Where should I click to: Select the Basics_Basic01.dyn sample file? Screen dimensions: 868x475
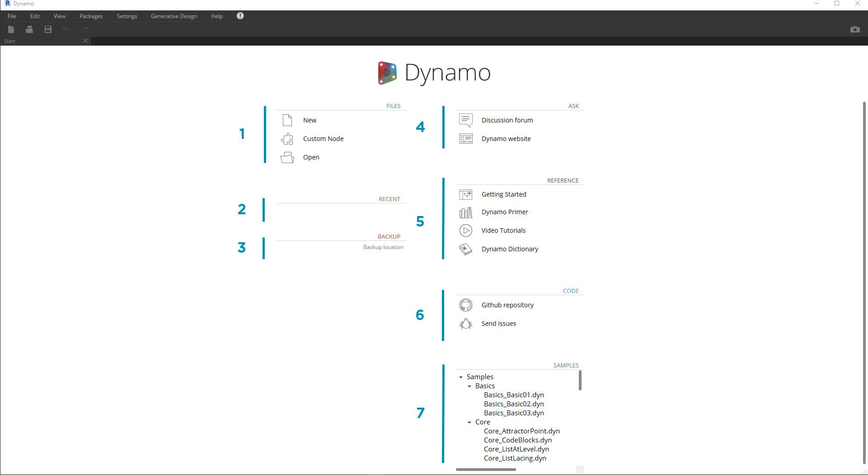[x=514, y=395]
